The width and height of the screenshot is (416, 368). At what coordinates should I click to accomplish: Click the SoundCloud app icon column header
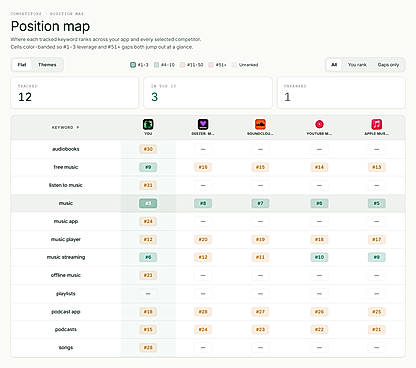(260, 124)
